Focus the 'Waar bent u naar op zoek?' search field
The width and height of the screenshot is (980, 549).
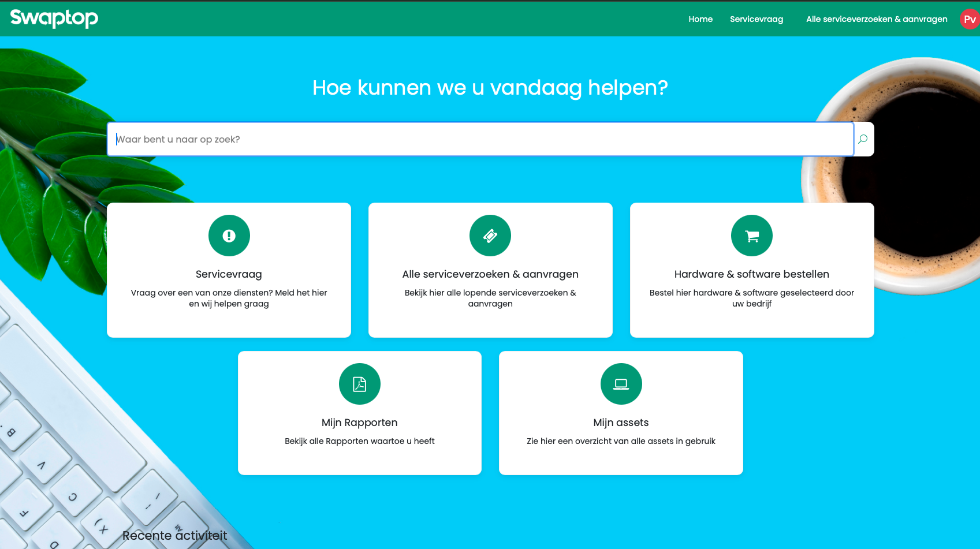pos(480,139)
